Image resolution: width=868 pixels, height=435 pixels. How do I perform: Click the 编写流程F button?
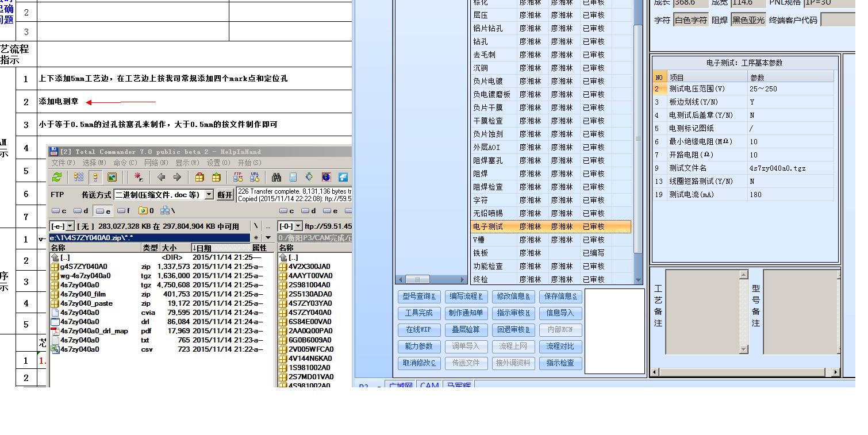click(x=466, y=297)
